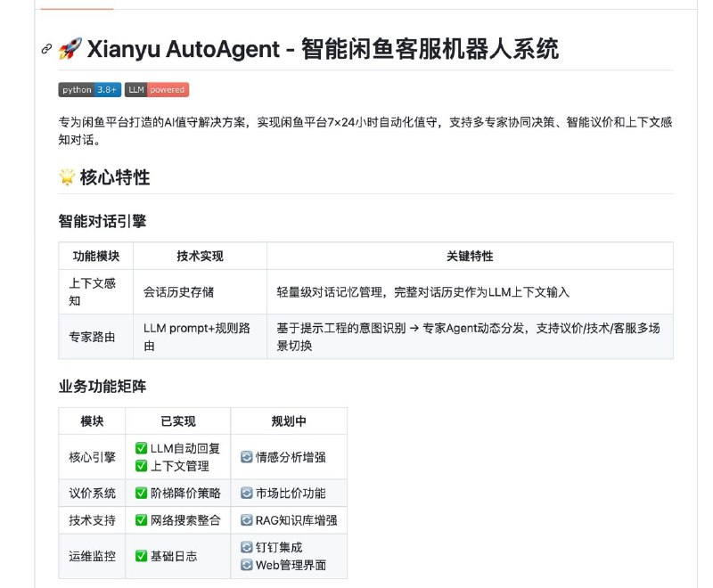Viewport: 713px width, 588px height.
Task: Click the 技术实现 column header
Action: (x=200, y=257)
